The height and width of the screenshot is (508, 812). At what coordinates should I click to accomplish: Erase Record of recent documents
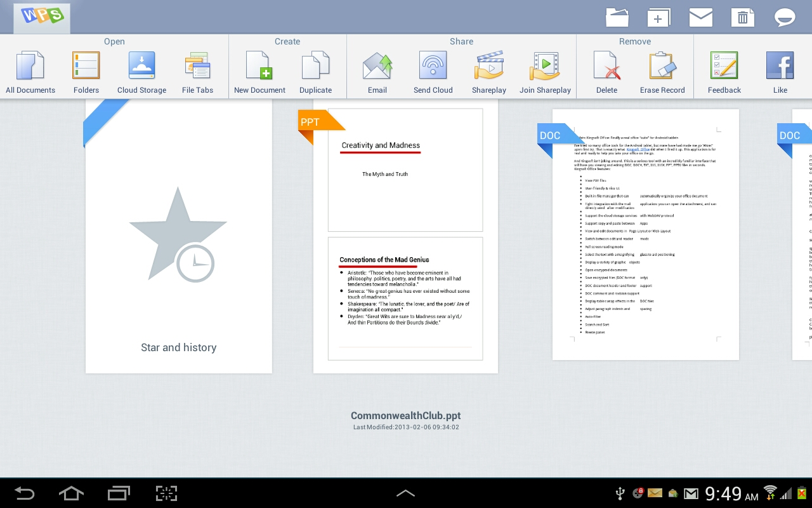coord(662,70)
